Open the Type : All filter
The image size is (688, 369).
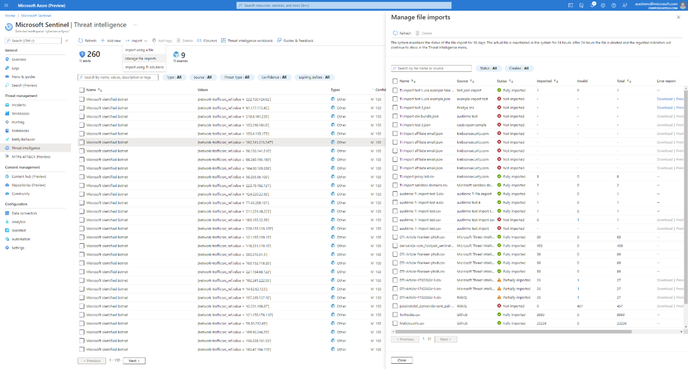174,77
